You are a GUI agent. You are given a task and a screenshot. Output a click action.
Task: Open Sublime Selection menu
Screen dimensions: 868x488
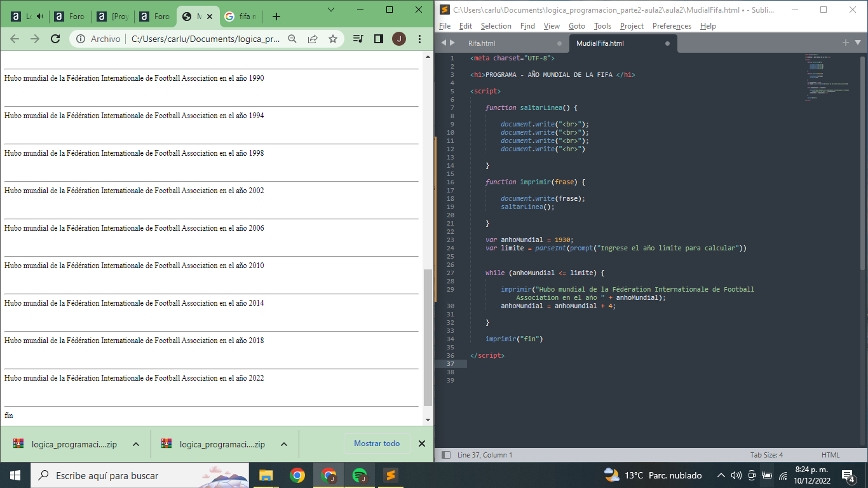496,26
